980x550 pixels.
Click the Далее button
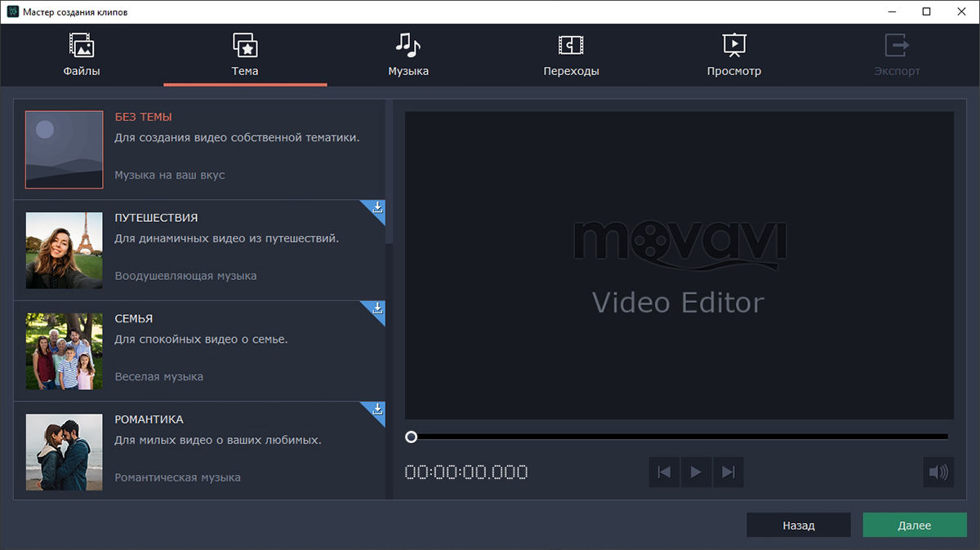(x=915, y=525)
